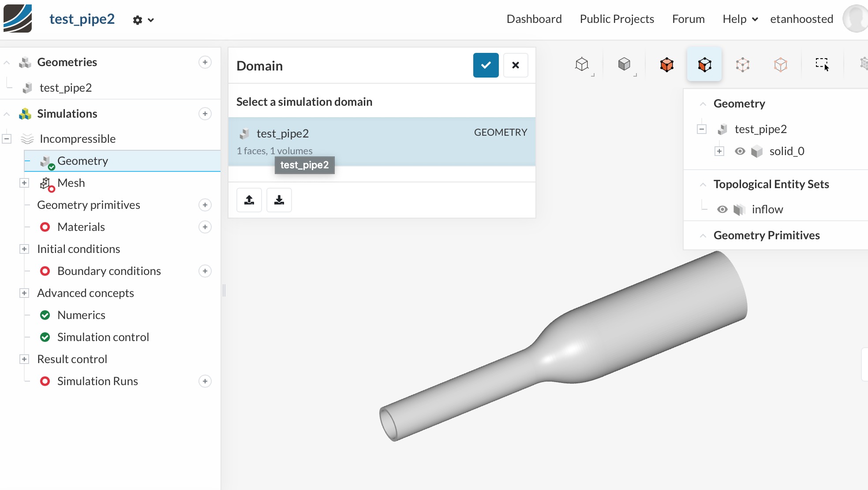This screenshot has height=490, width=868.
Task: Open the Help dropdown menu
Action: [x=740, y=19]
